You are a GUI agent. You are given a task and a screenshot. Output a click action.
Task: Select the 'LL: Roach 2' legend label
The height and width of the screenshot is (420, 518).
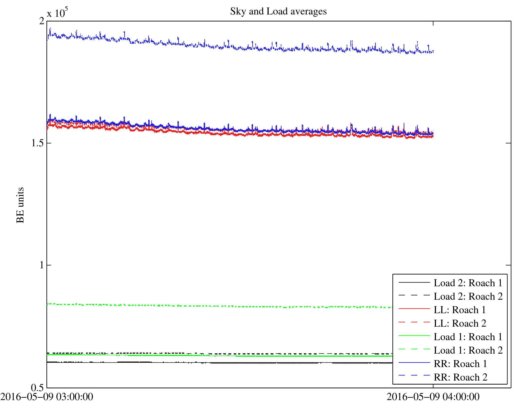point(460,323)
